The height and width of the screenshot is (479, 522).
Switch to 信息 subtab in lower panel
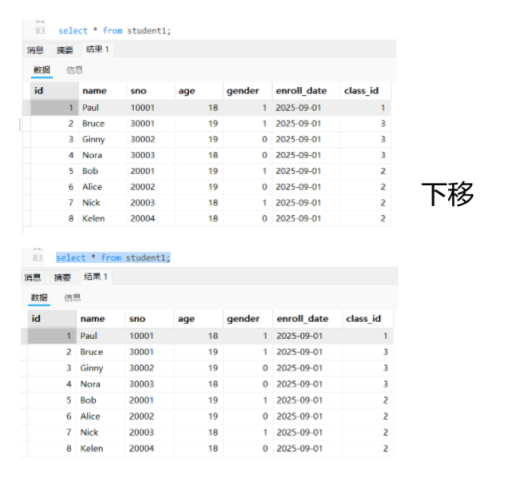(x=72, y=297)
